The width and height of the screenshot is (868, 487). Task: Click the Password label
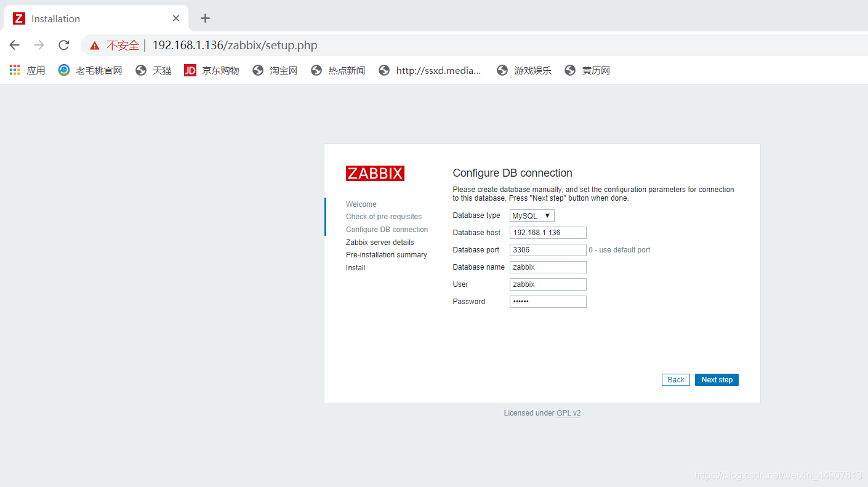tap(469, 302)
